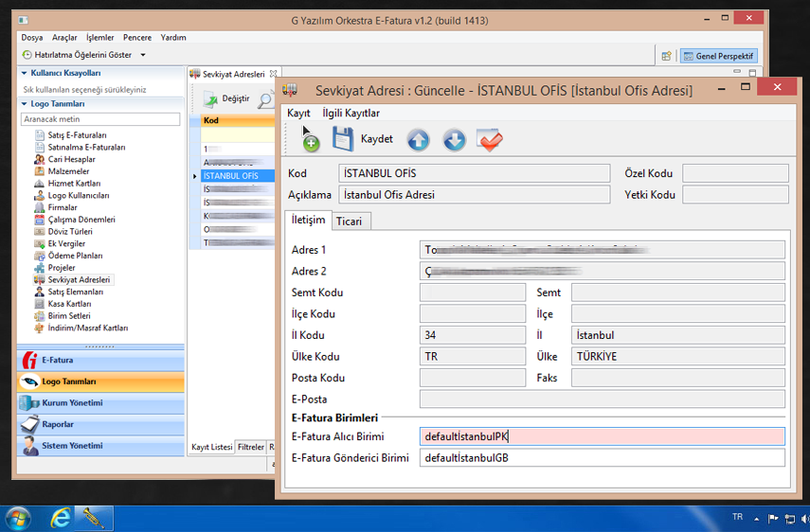Open the Kurum Yönetimi panel

click(100, 403)
